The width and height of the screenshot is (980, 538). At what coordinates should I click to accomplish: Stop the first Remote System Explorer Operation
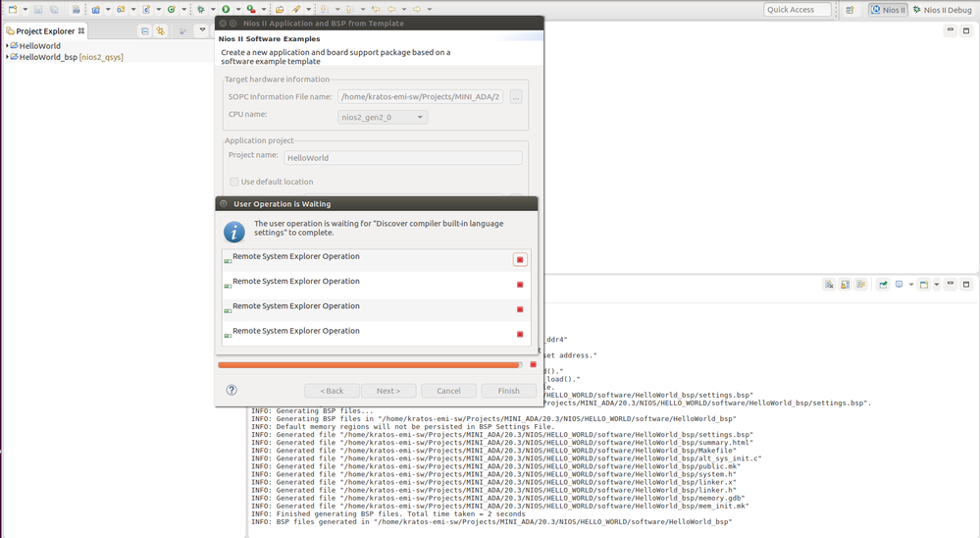(x=520, y=259)
